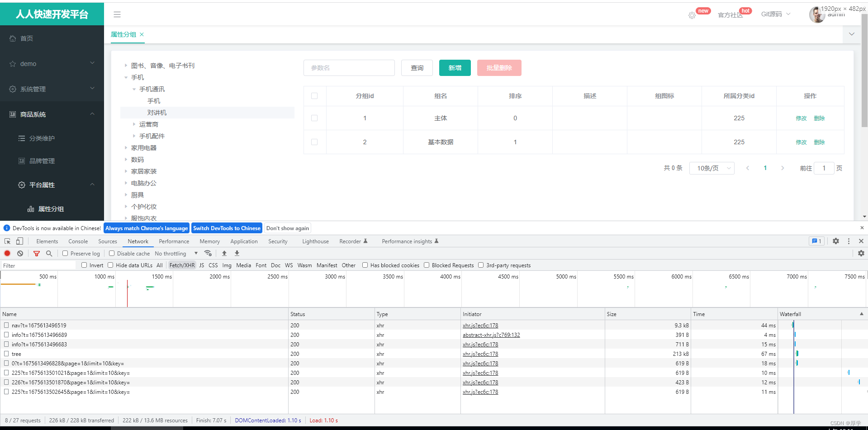Switch to the Application tab
Image resolution: width=868 pixels, height=430 pixels.
click(x=244, y=241)
